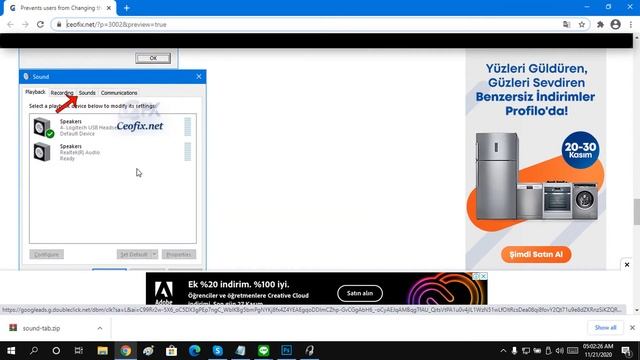Click 'Şimdi Satın Al' ad button

pos(536,254)
